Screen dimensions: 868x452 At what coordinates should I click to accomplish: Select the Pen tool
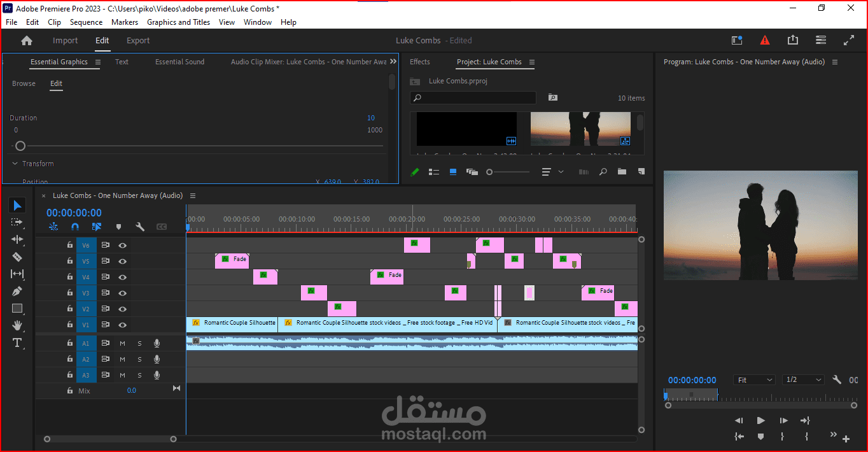(17, 291)
